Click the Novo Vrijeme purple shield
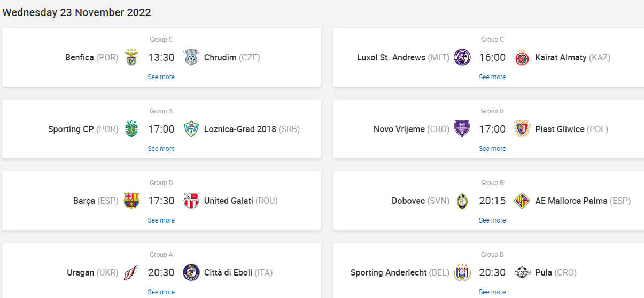644x298 pixels. pyautogui.click(x=462, y=129)
